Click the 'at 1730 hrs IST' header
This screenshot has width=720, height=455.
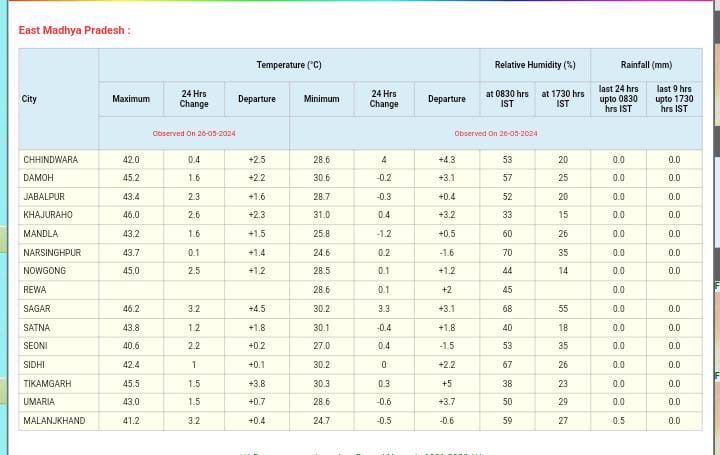click(563, 99)
